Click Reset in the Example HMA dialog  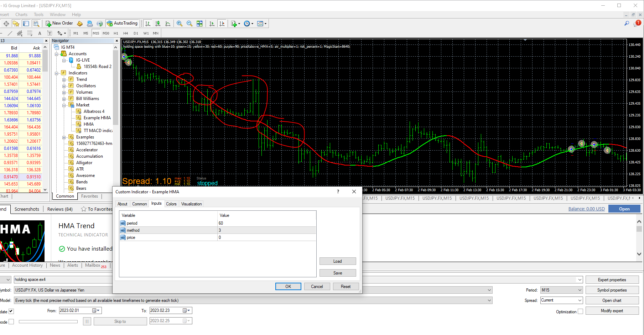[346, 287]
